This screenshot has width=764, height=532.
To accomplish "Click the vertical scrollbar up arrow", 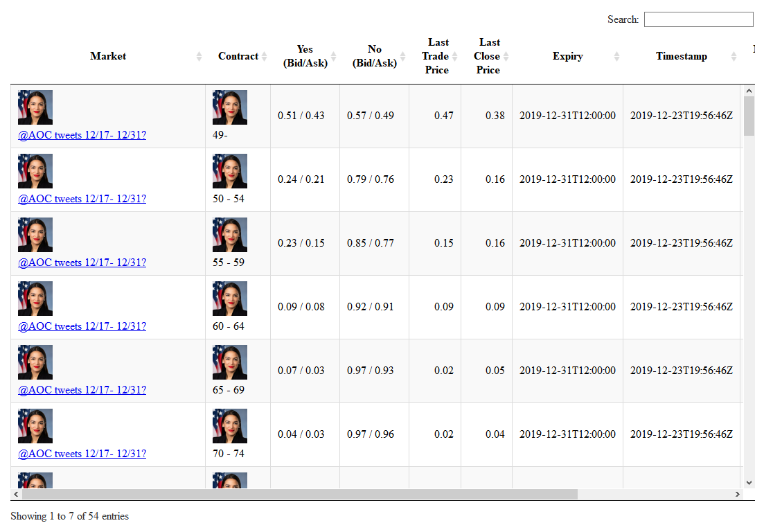I will (749, 91).
